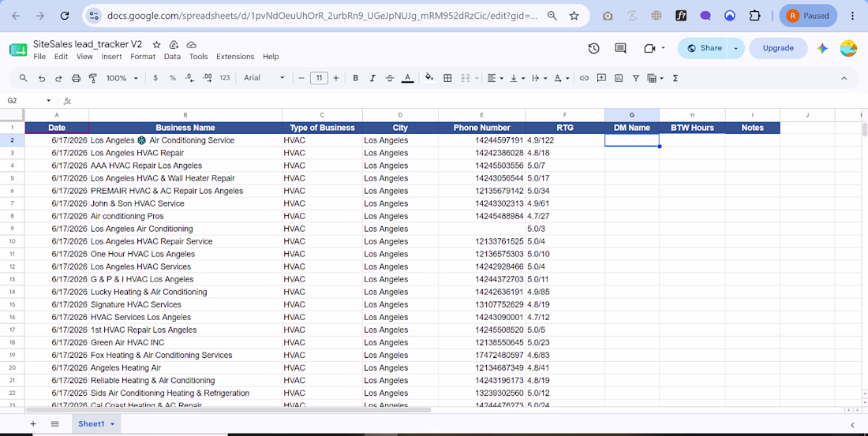Open the File menu

tap(39, 57)
